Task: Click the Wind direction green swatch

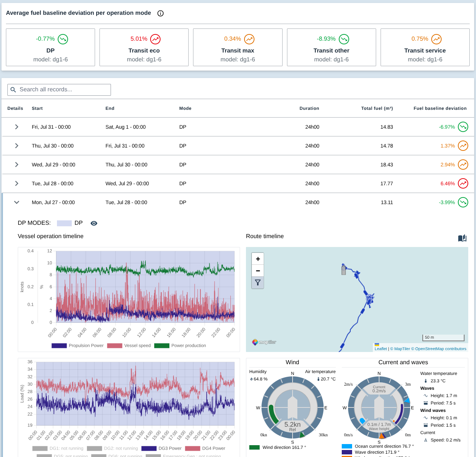Action: tap(254, 447)
